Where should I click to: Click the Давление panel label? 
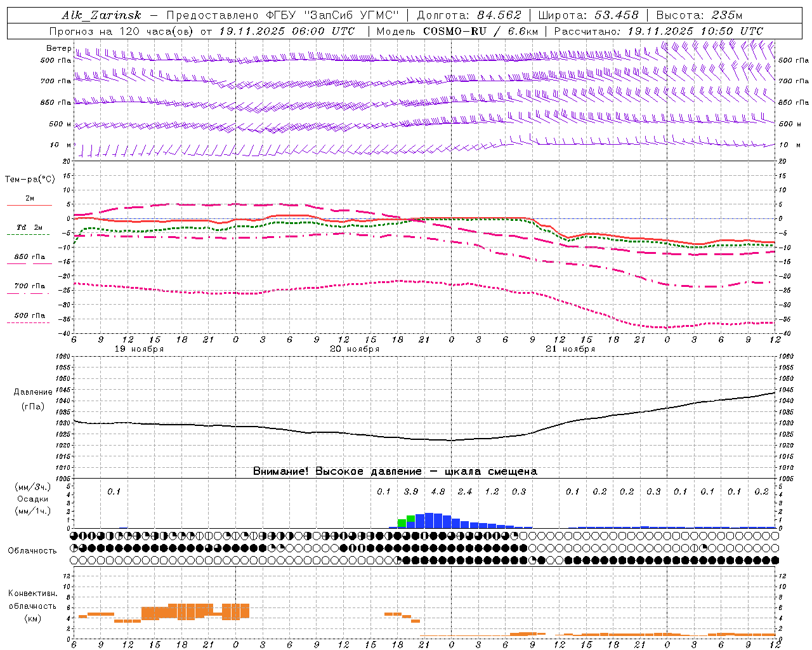pos(33,392)
